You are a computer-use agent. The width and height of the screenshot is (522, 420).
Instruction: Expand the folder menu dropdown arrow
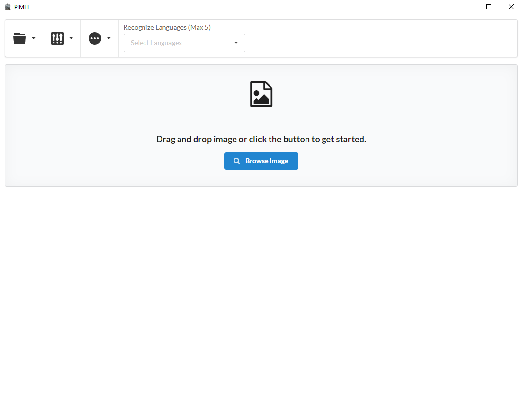[34, 39]
